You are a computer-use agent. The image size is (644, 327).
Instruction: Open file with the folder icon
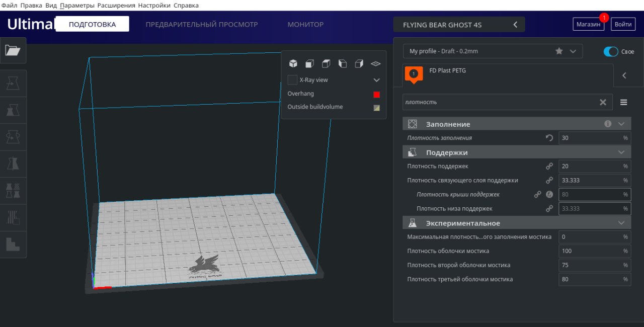[13, 50]
